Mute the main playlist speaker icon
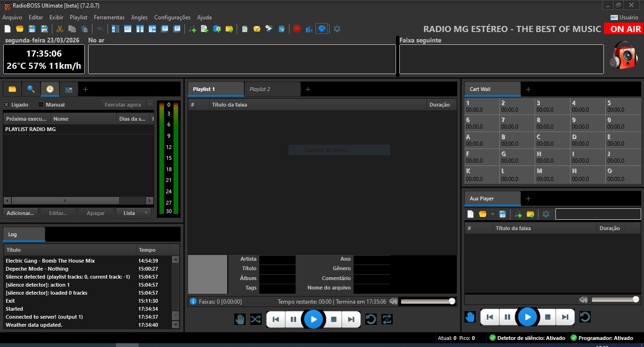Viewport: 644px width, 347px height. pos(394,301)
